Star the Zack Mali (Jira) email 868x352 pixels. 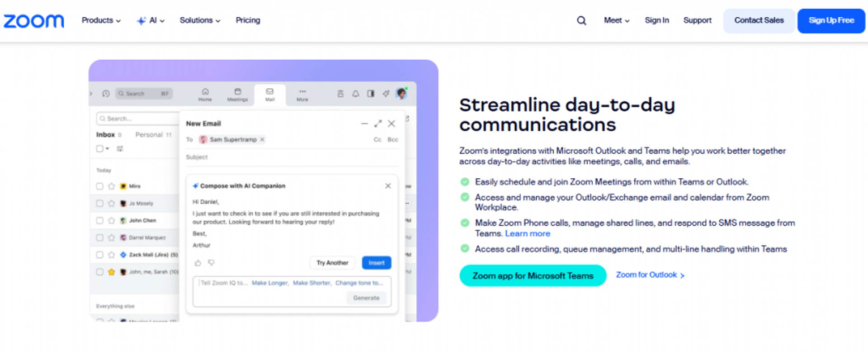(x=111, y=255)
